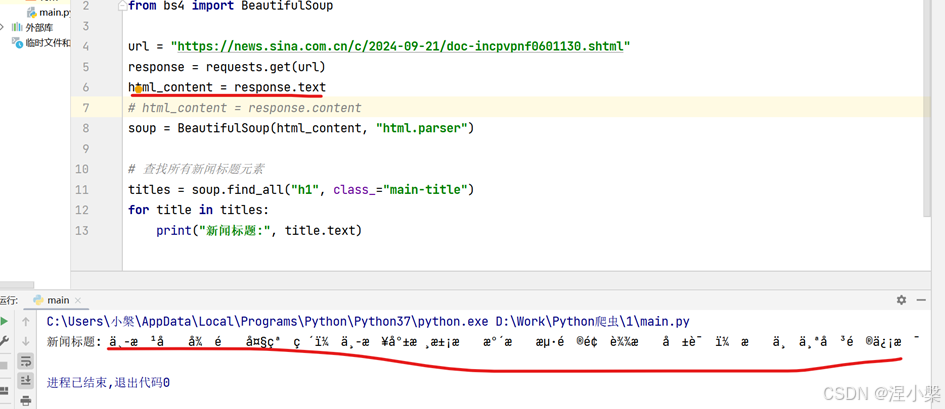Select 外部库 in the project tree
This screenshot has height=409, width=945.
[x=39, y=27]
